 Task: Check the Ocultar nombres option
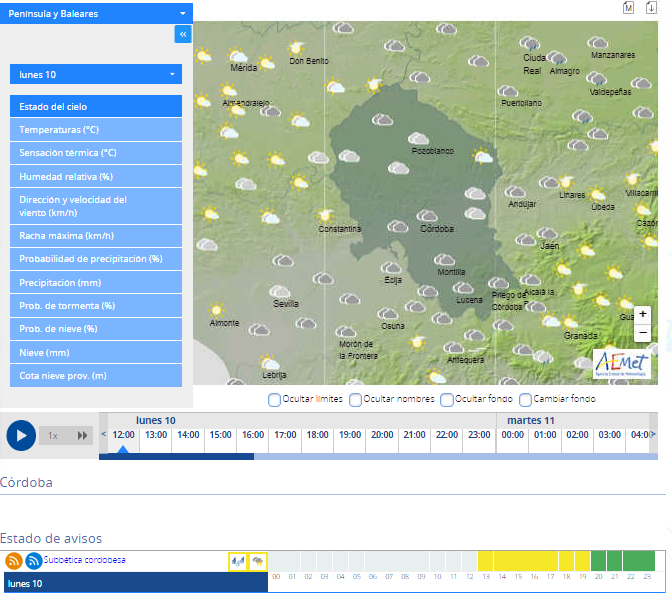356,400
